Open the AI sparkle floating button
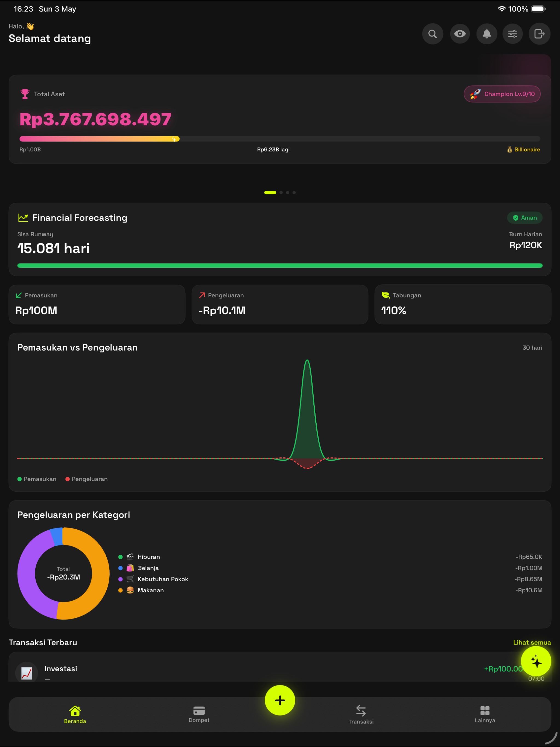The image size is (560, 747). click(536, 662)
